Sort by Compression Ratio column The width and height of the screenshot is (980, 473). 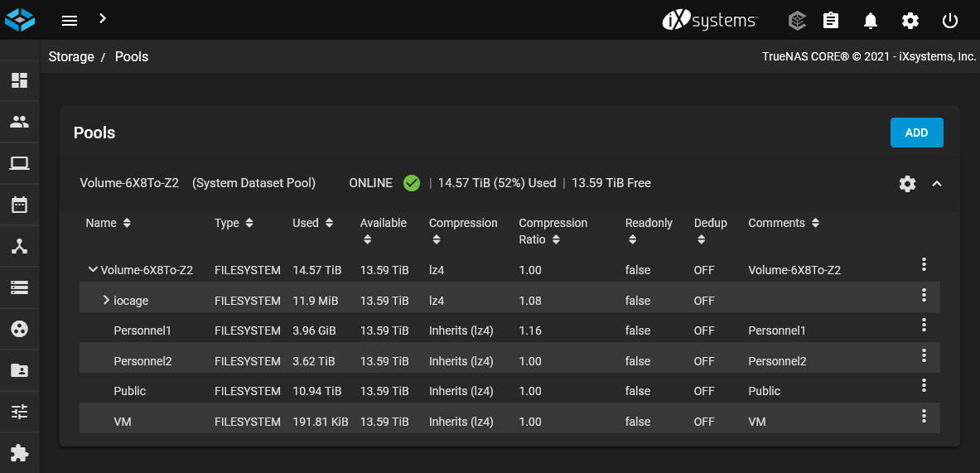(553, 230)
